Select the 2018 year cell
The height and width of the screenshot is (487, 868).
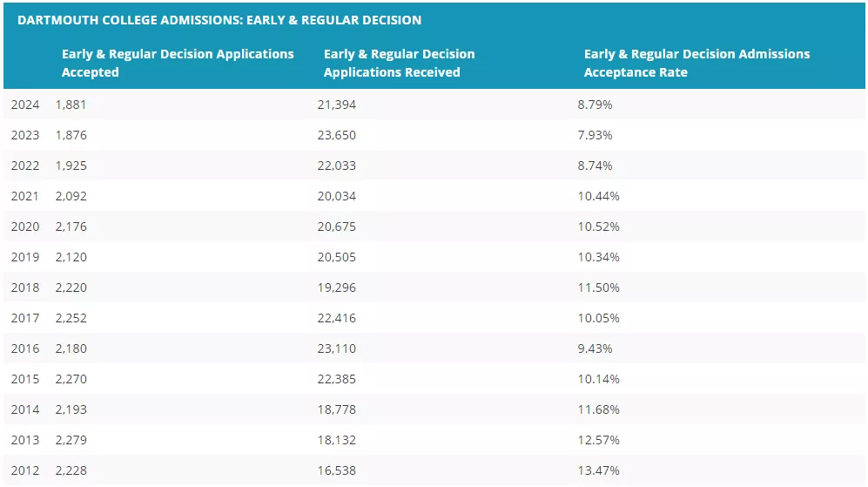25,287
